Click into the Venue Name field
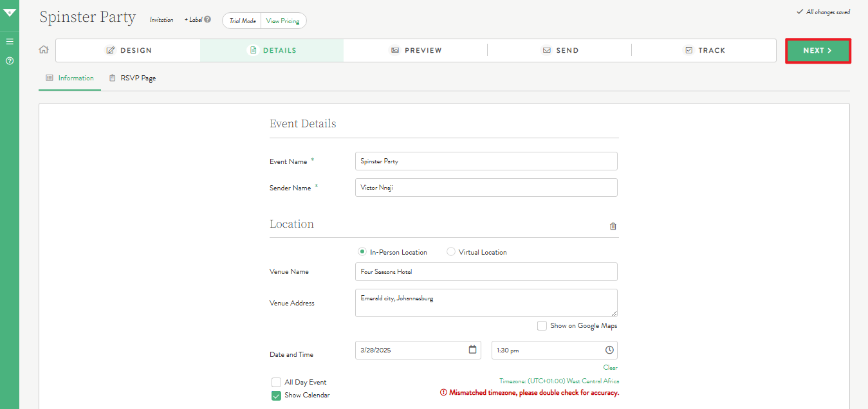 486,272
